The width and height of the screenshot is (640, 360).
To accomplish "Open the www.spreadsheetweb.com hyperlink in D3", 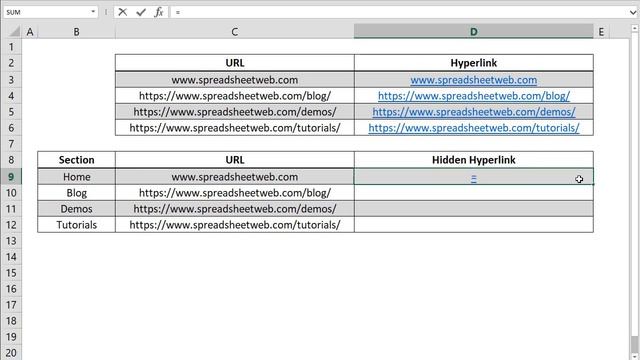I will coord(473,80).
